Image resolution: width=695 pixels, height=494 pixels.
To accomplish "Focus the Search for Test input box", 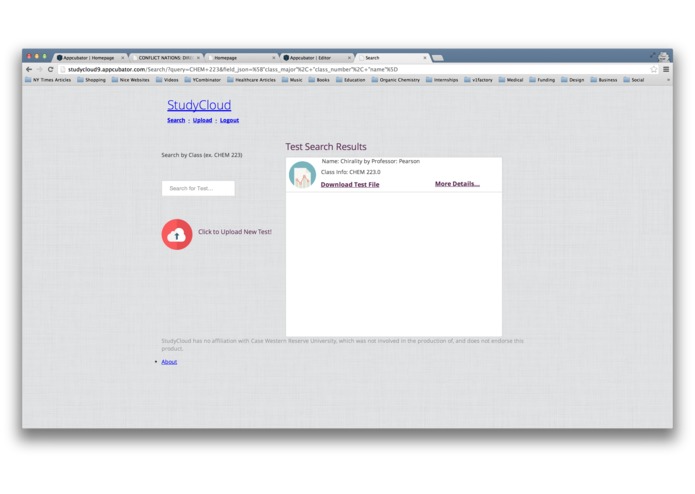I will pos(198,188).
